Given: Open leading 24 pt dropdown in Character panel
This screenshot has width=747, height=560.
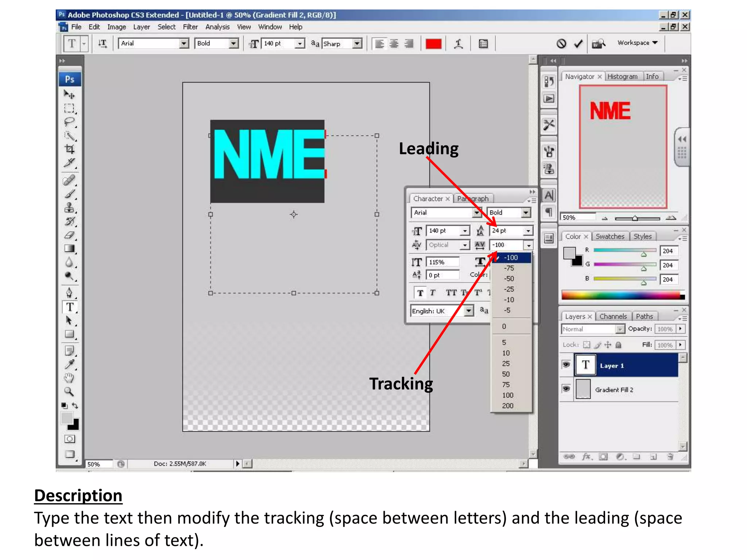Looking at the screenshot, I should tap(528, 231).
